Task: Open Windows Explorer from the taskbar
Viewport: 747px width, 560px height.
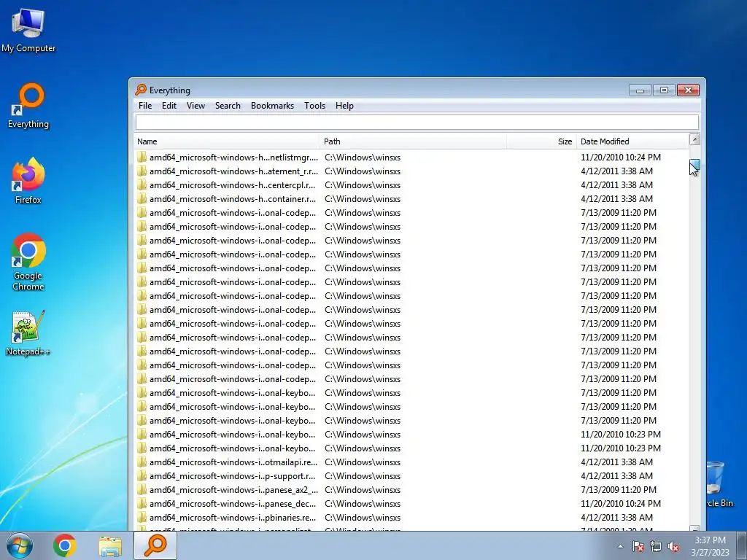Action: [110, 545]
